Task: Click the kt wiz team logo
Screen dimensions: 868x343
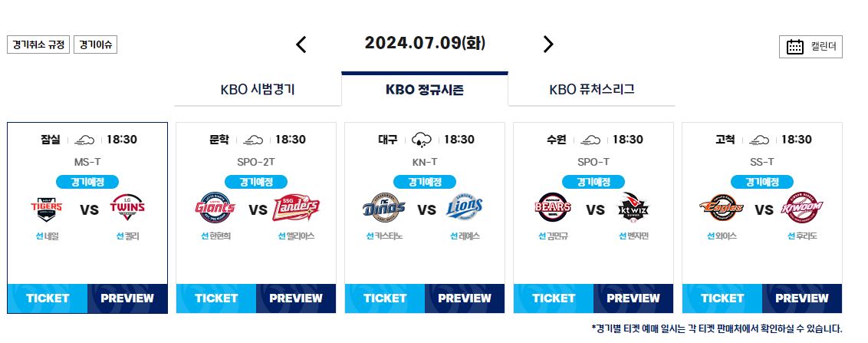Action: click(x=633, y=208)
